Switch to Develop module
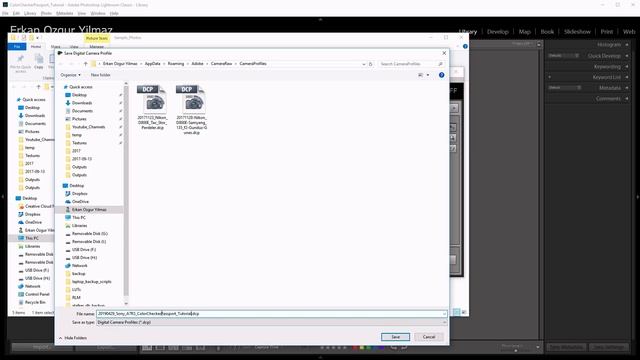This screenshot has width=640, height=360. (x=498, y=32)
